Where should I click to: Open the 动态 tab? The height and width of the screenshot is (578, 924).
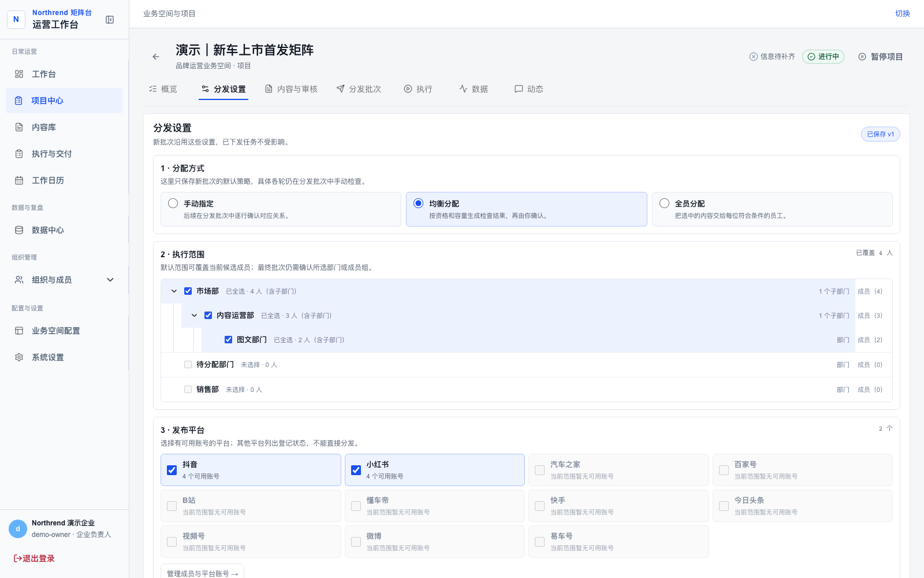point(529,89)
